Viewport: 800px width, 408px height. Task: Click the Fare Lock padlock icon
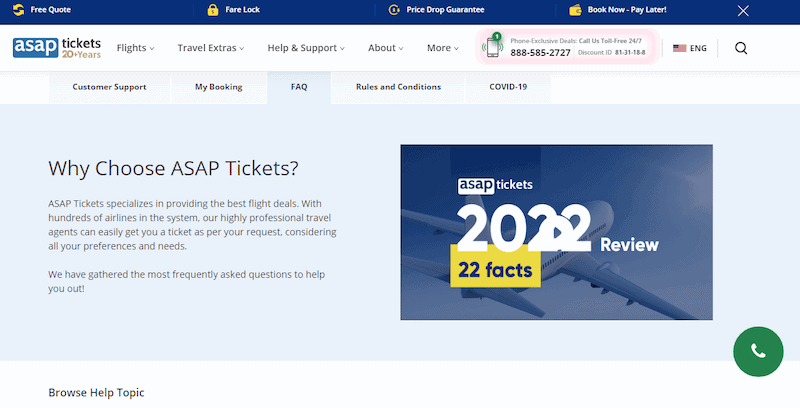pyautogui.click(x=213, y=10)
